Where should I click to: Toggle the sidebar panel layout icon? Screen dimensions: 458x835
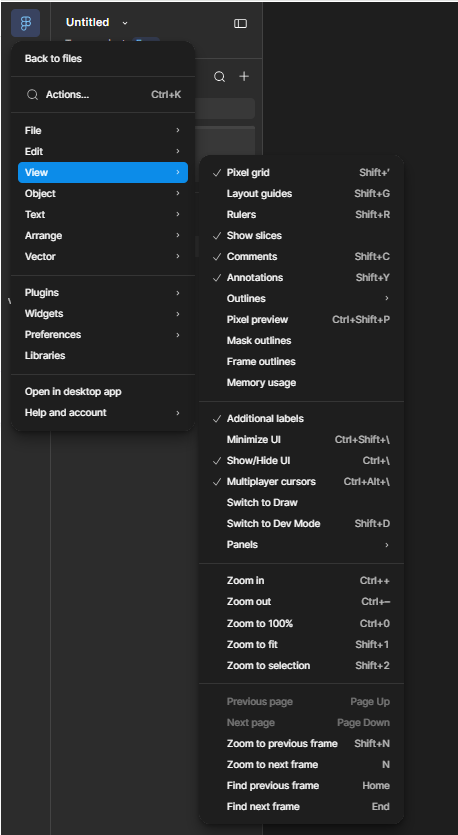click(240, 23)
